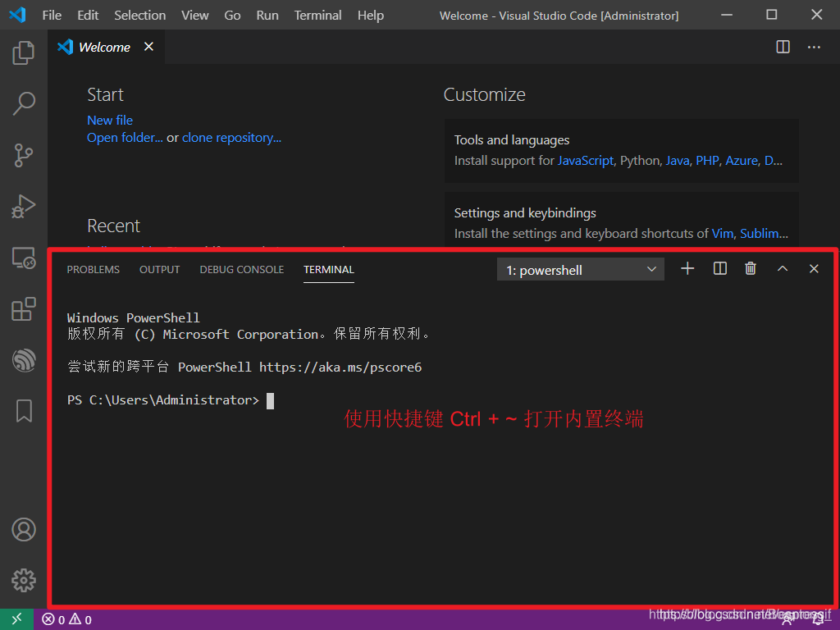Open the powershell terminal selector dropdown
Screen dimensions: 840x630
coord(581,270)
